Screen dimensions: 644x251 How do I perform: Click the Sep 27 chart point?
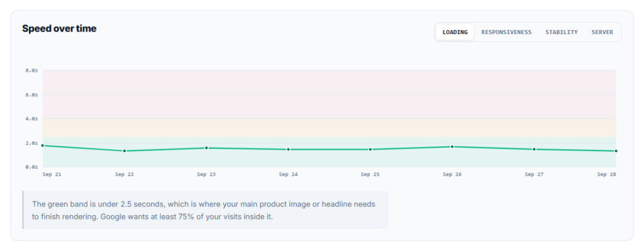pyautogui.click(x=534, y=149)
